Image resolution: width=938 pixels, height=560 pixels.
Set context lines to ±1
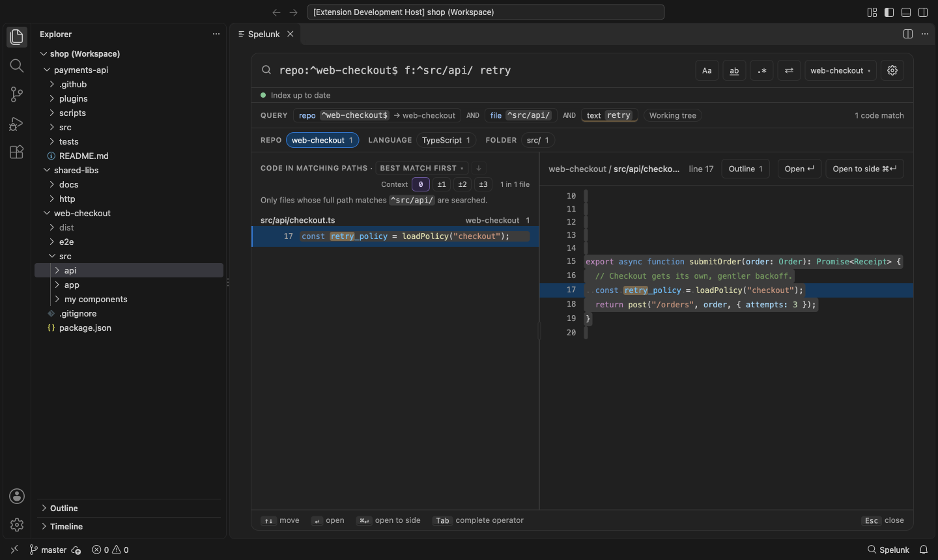tap(442, 184)
